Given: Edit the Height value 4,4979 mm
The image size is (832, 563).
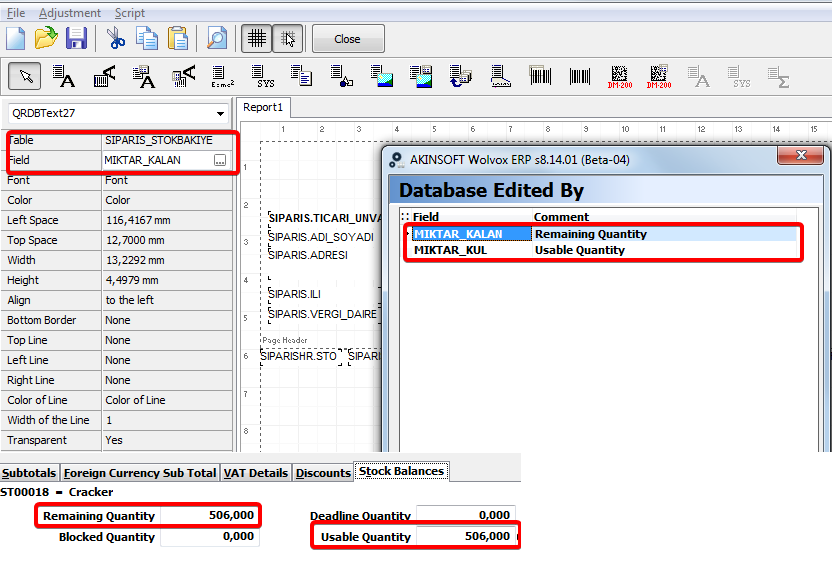Looking at the screenshot, I should point(167,280).
